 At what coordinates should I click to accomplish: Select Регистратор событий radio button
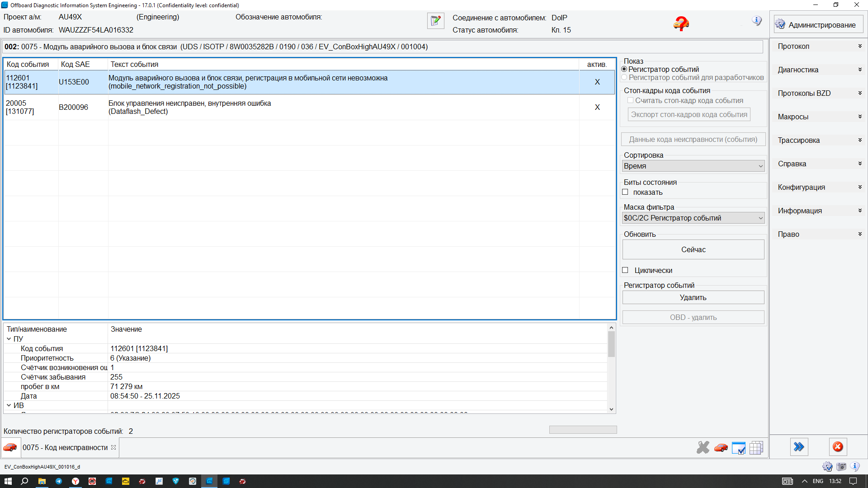(x=624, y=69)
